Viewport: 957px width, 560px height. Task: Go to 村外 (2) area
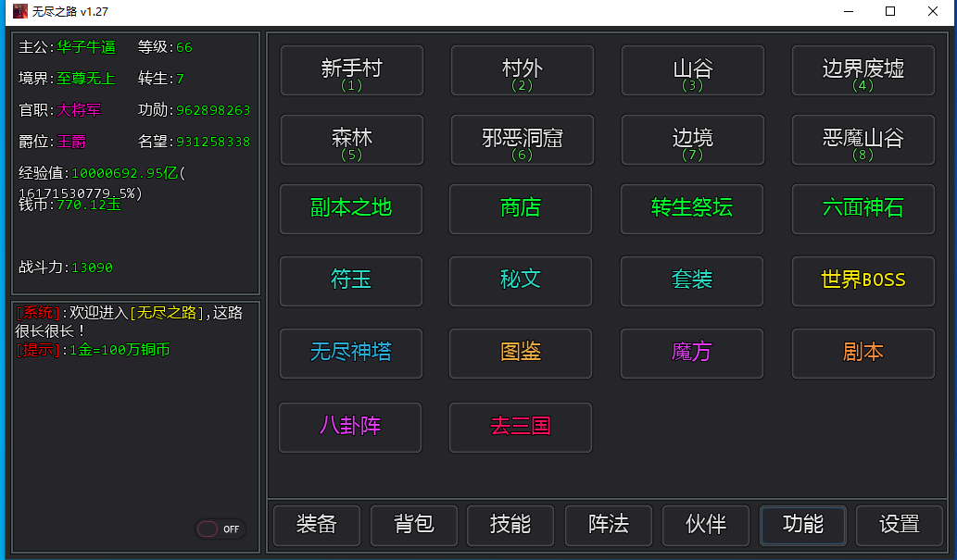(x=523, y=70)
